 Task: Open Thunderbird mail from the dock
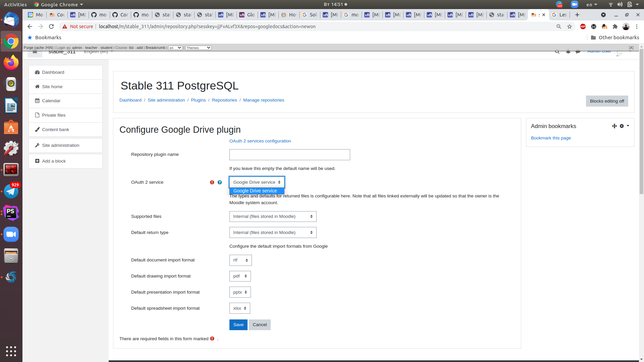[11, 20]
